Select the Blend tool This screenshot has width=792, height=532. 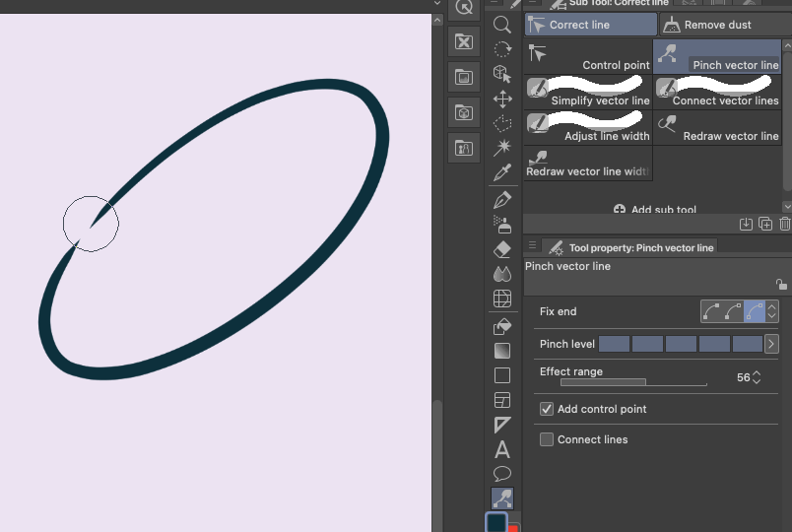click(502, 274)
